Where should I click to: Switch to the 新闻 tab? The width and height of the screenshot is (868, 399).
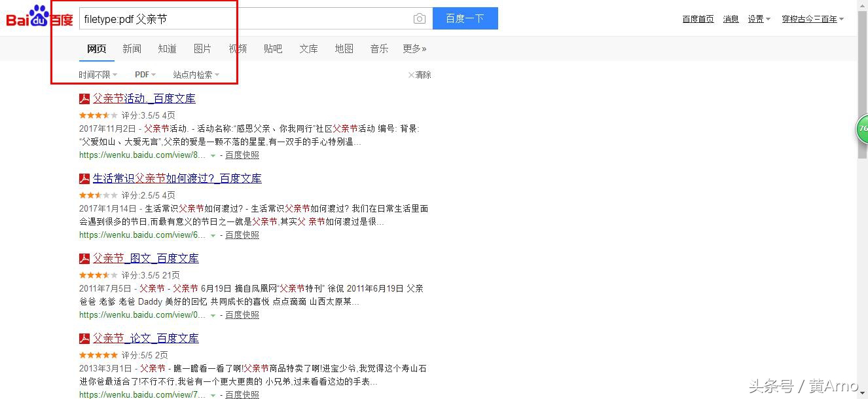tap(132, 48)
